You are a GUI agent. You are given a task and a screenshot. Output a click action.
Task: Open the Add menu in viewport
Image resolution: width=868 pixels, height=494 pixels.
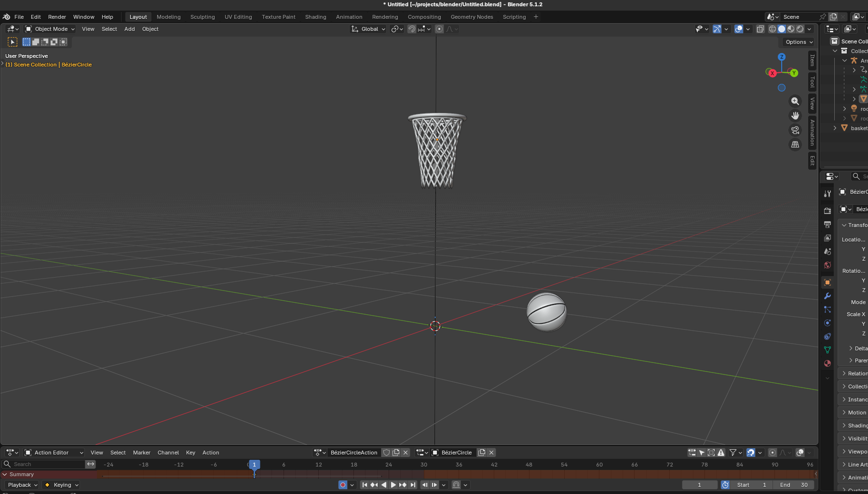[x=130, y=29]
